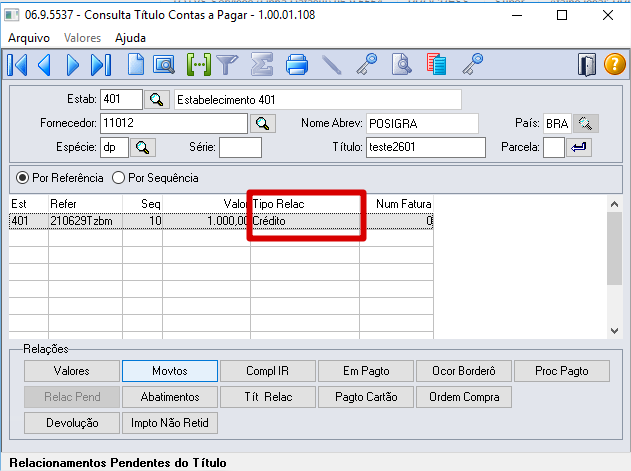Open the País lookup magnifier
Viewport: 631px width, 471px height.
pos(586,123)
